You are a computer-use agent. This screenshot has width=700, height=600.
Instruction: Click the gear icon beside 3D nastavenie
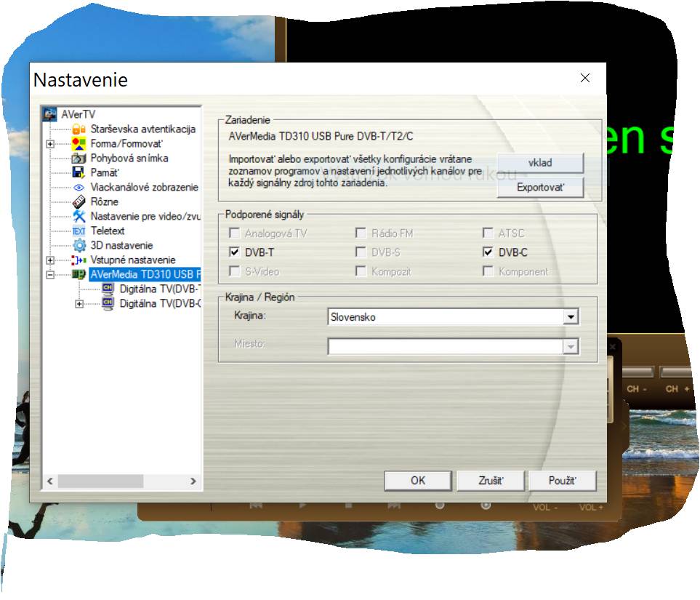[x=79, y=245]
